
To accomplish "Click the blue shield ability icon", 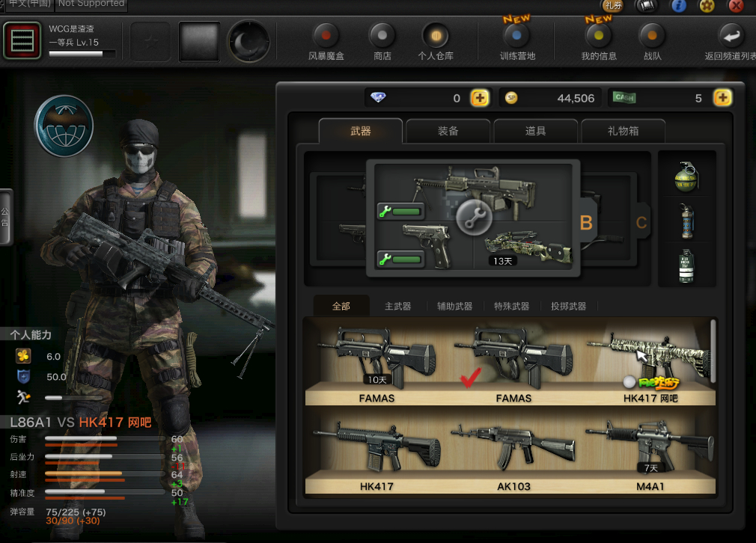I will pyautogui.click(x=23, y=376).
